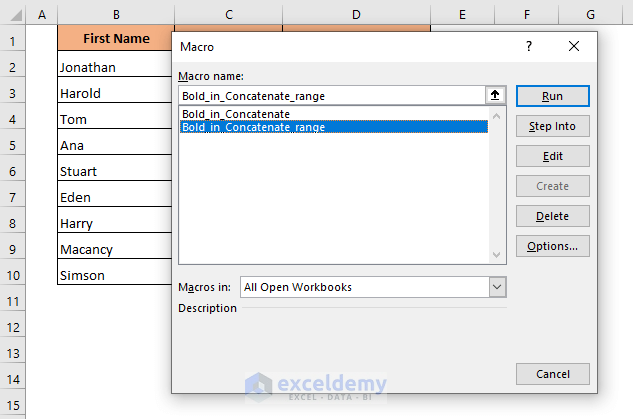This screenshot has height=419, width=633.
Task: Select Bold_in_Concatenate in the macro list
Action: click(x=333, y=114)
